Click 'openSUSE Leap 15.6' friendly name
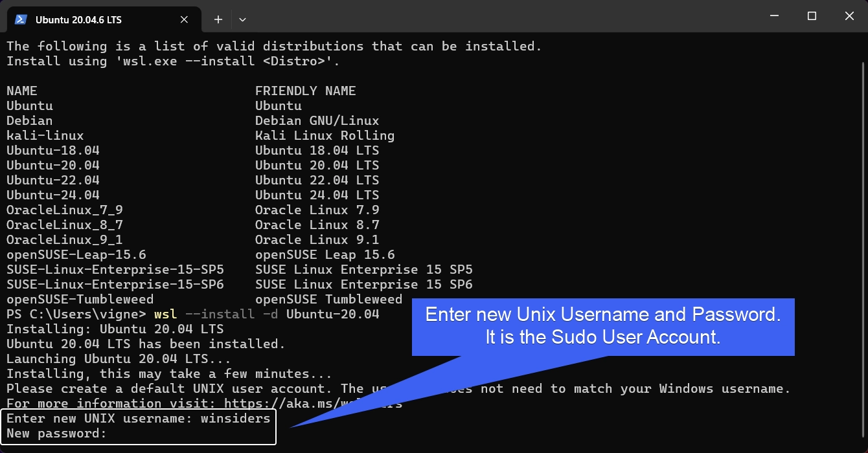Screen dimensions: 868x453 325,254
